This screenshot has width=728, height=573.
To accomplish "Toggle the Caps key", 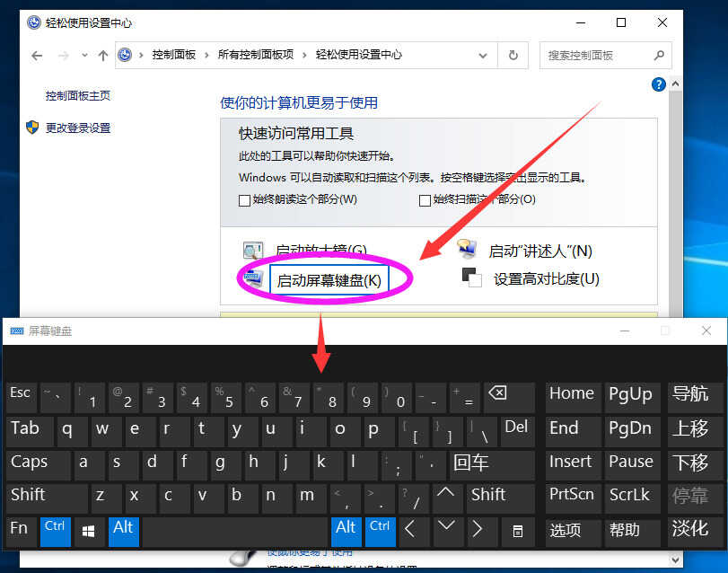I will [x=39, y=465].
